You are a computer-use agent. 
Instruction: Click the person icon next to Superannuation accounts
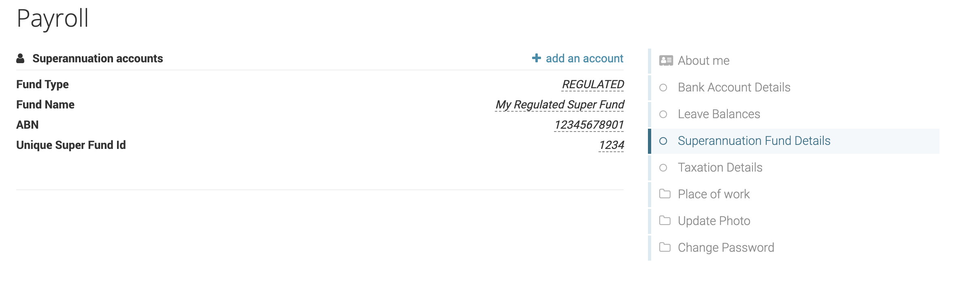coord(20,59)
